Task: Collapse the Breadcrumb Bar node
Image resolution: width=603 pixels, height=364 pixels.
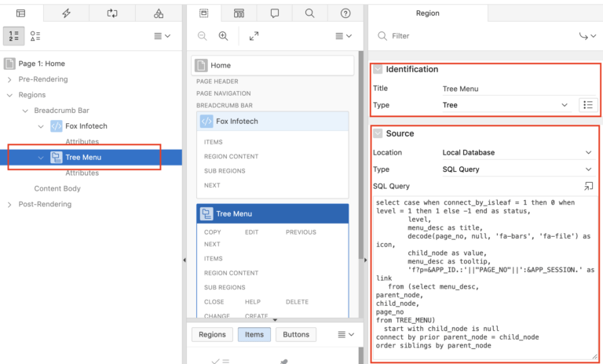Action: [25, 111]
